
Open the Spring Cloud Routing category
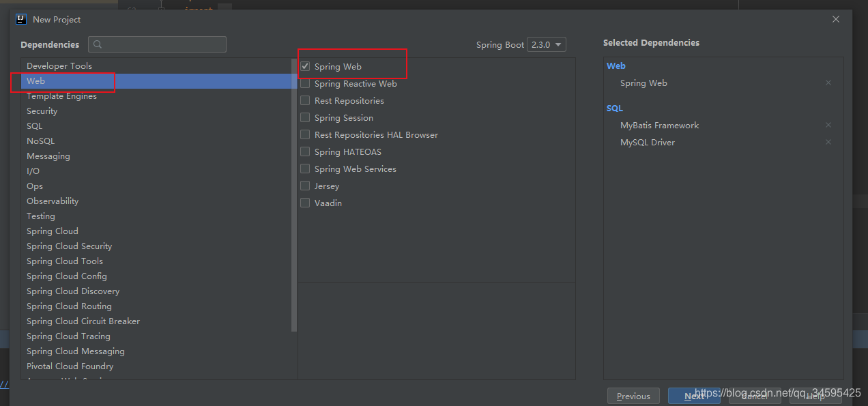[x=156, y=306]
